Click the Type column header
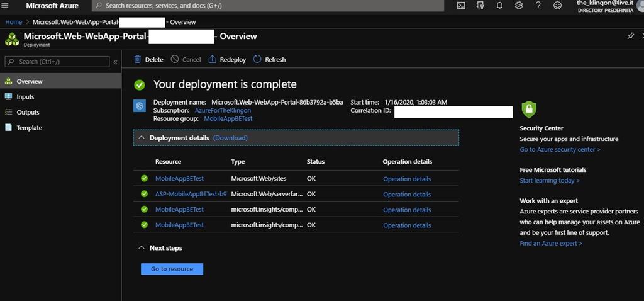 click(x=238, y=162)
